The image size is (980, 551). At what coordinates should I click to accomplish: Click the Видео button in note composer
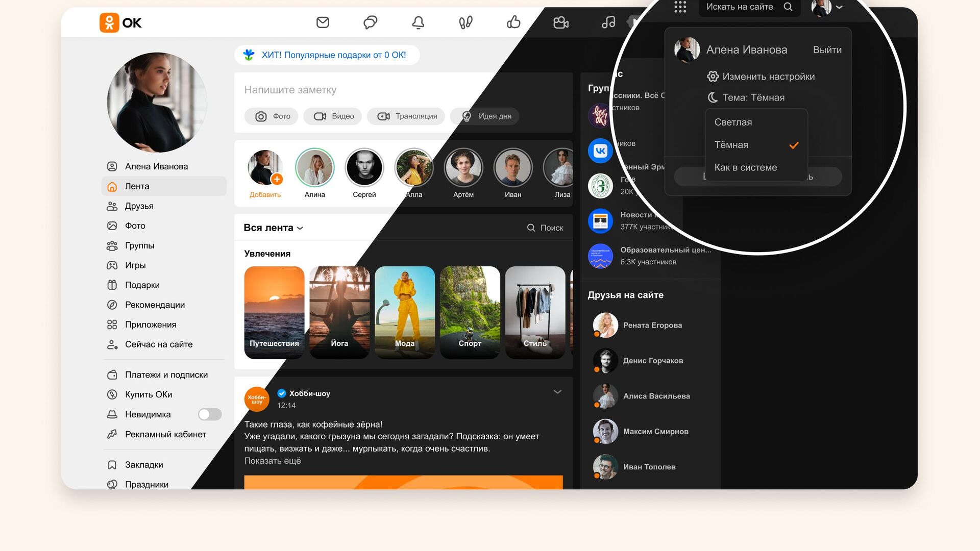click(x=333, y=116)
